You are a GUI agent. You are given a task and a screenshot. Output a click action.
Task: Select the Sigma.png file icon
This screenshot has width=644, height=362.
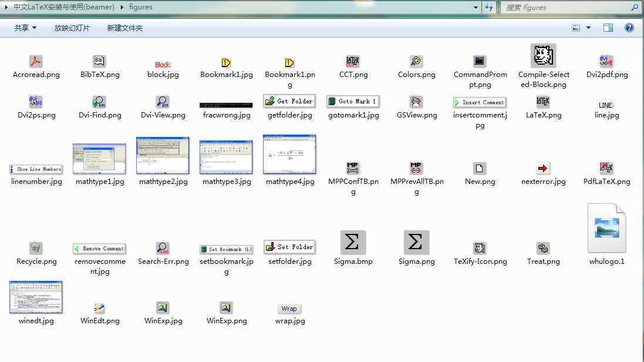tap(416, 242)
